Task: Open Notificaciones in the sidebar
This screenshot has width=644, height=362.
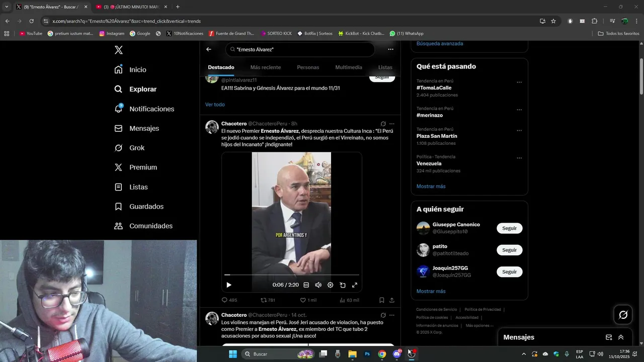Action: pos(144,109)
